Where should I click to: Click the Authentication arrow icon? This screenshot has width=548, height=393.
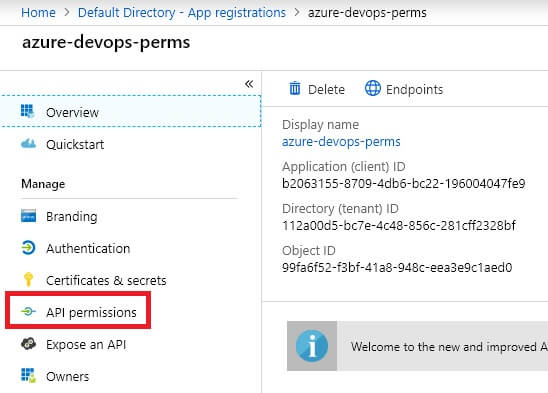coord(28,248)
